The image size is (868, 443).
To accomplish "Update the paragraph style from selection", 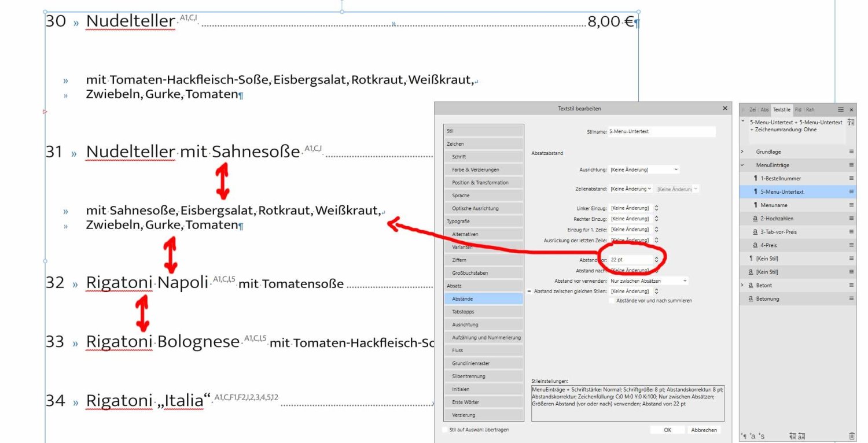I will 793,437.
